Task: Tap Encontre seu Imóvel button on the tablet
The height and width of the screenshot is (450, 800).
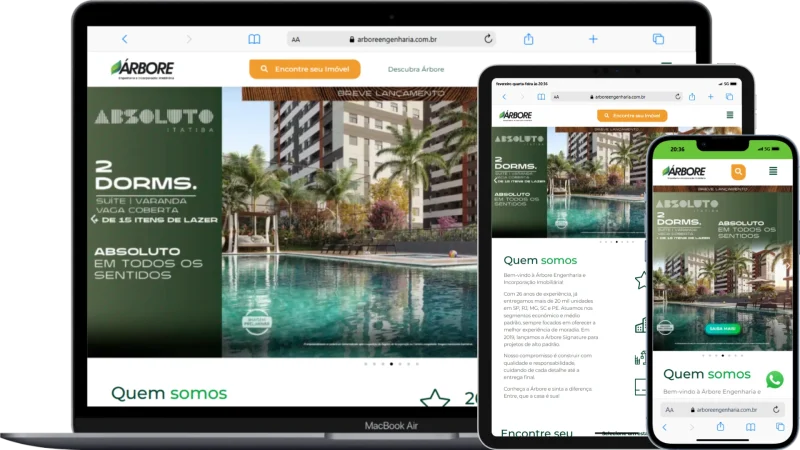Action: pos(631,115)
